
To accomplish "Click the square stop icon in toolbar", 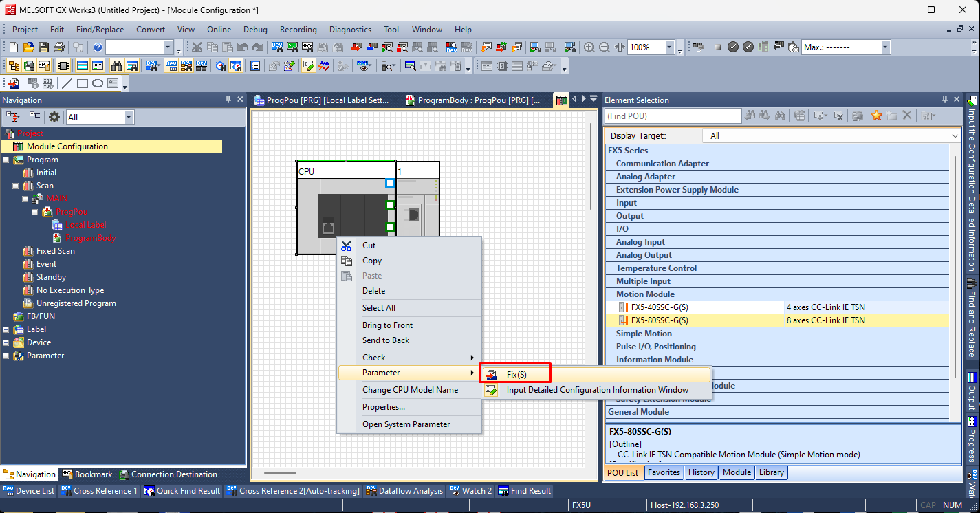I will pos(717,47).
